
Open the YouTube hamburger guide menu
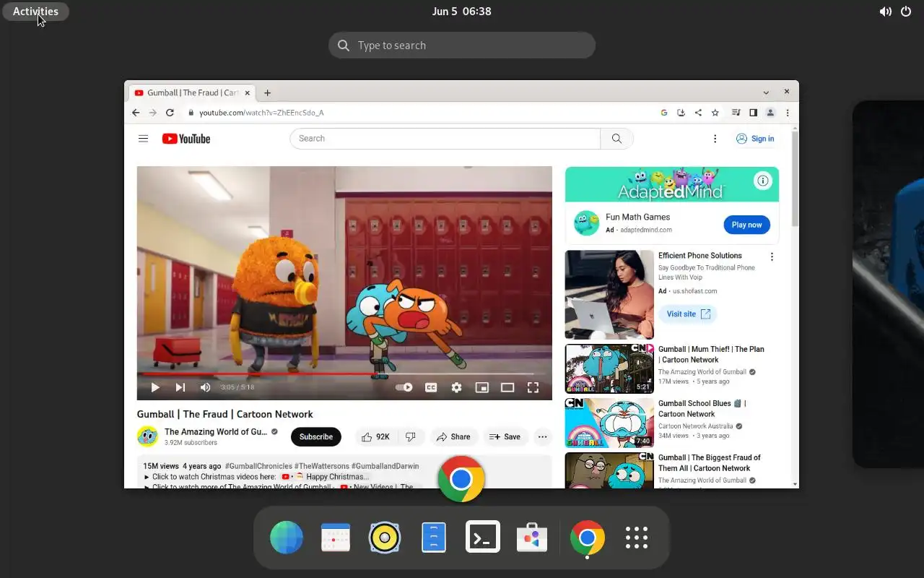coord(143,139)
